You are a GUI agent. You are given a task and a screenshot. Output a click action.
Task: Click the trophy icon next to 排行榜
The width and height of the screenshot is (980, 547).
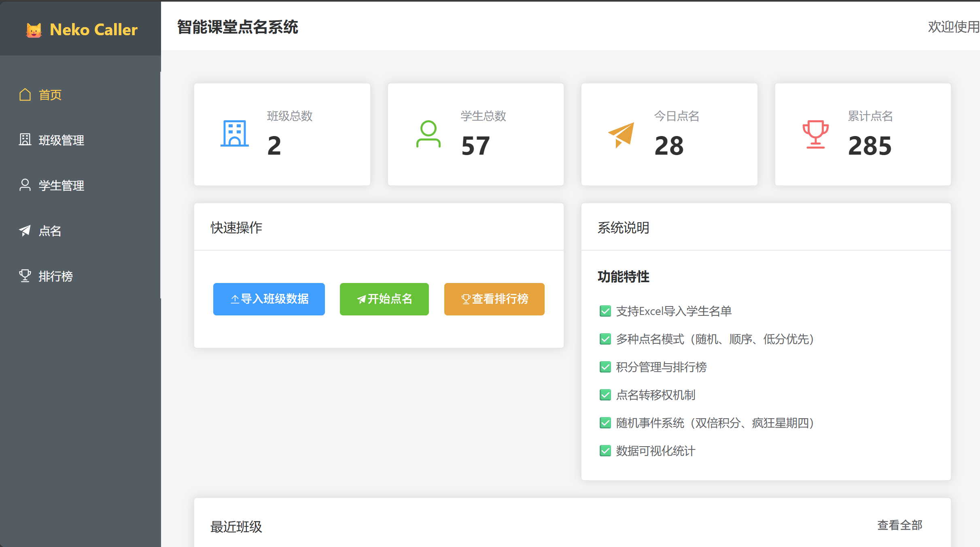coord(25,276)
